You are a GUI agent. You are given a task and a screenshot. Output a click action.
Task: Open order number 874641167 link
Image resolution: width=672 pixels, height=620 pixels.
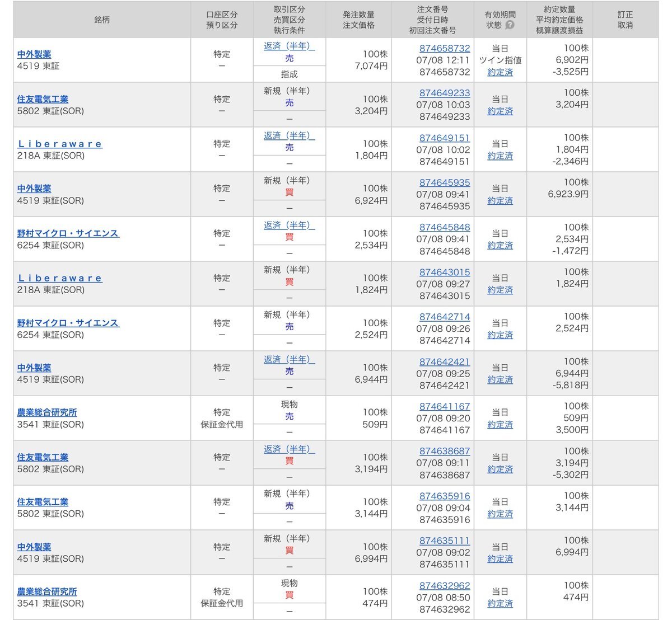click(x=445, y=407)
